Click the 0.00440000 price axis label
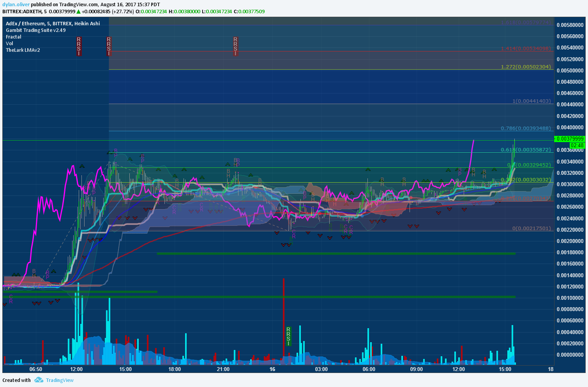The height and width of the screenshot is (387, 588). pyautogui.click(x=570, y=104)
